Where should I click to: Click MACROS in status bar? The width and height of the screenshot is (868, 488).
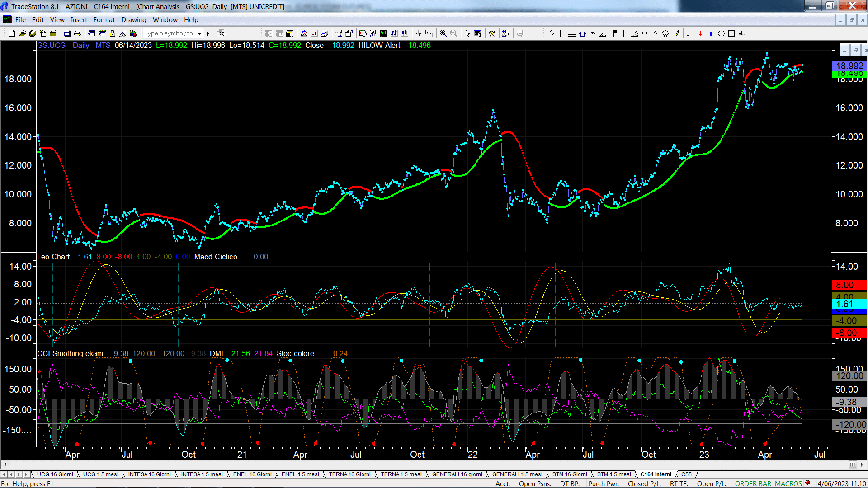[x=788, y=484]
